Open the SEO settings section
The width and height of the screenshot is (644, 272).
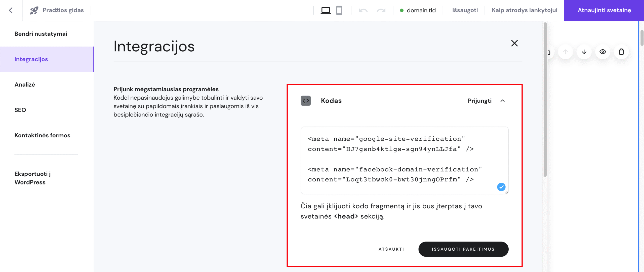(20, 110)
